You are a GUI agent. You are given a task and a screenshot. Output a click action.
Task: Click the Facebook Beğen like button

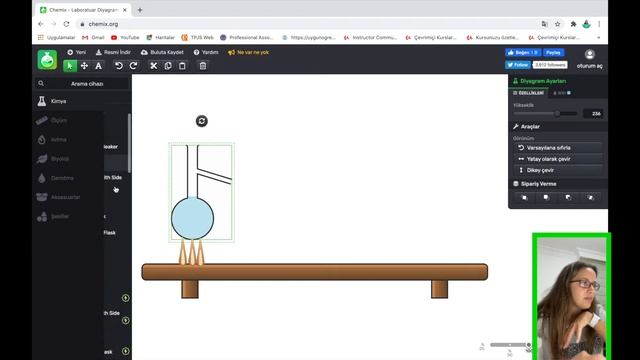[523, 53]
